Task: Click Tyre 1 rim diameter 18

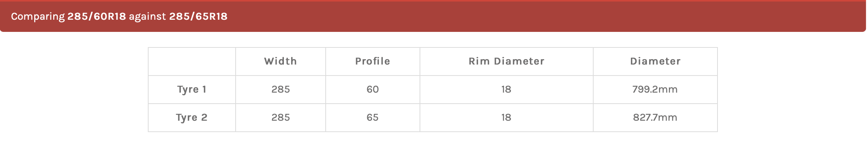Action: pos(506,90)
